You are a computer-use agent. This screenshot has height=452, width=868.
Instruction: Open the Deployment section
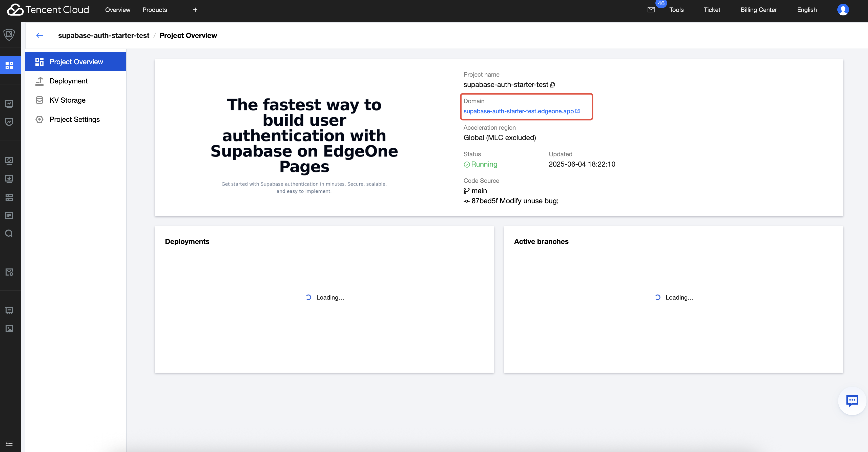[x=75, y=81]
